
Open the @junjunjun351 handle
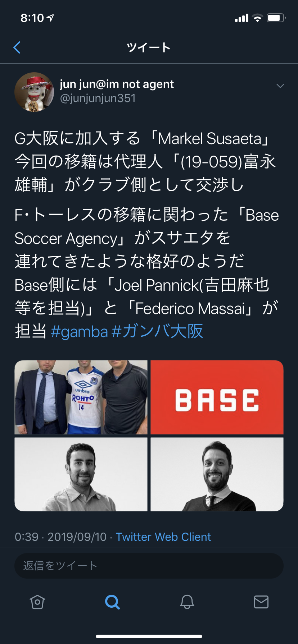tap(98, 98)
